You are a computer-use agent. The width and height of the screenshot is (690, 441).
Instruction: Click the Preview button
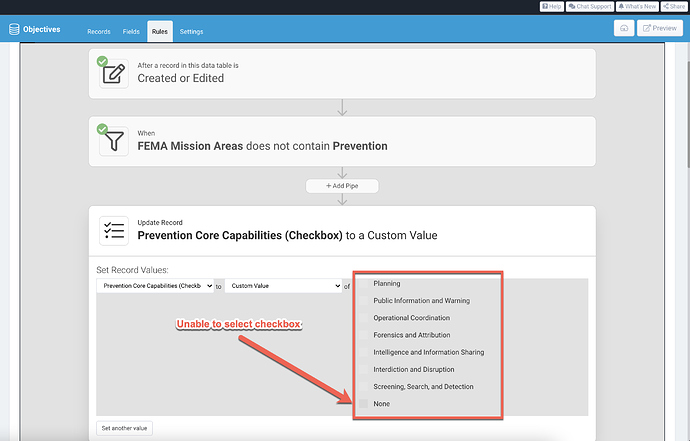coord(660,28)
